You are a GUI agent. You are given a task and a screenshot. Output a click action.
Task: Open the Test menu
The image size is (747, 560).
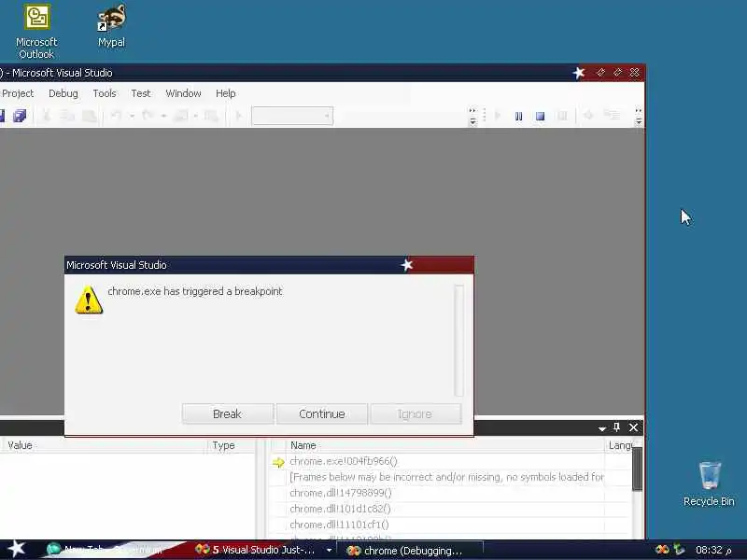coord(141,93)
